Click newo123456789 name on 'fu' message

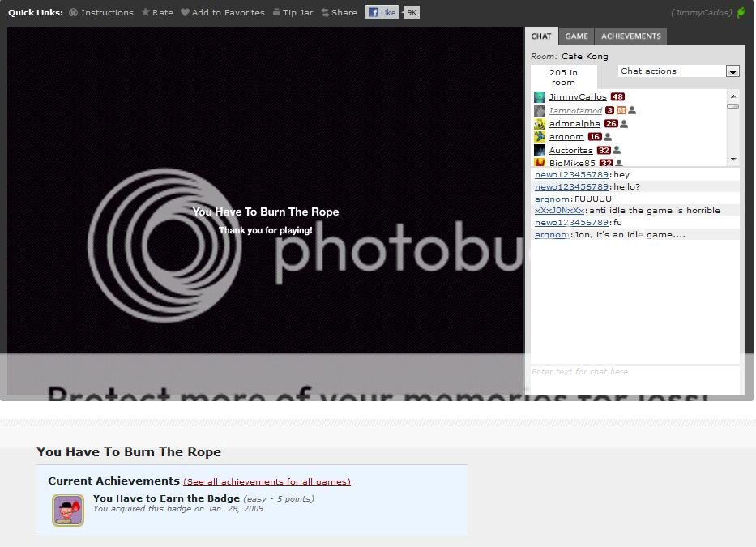571,222
